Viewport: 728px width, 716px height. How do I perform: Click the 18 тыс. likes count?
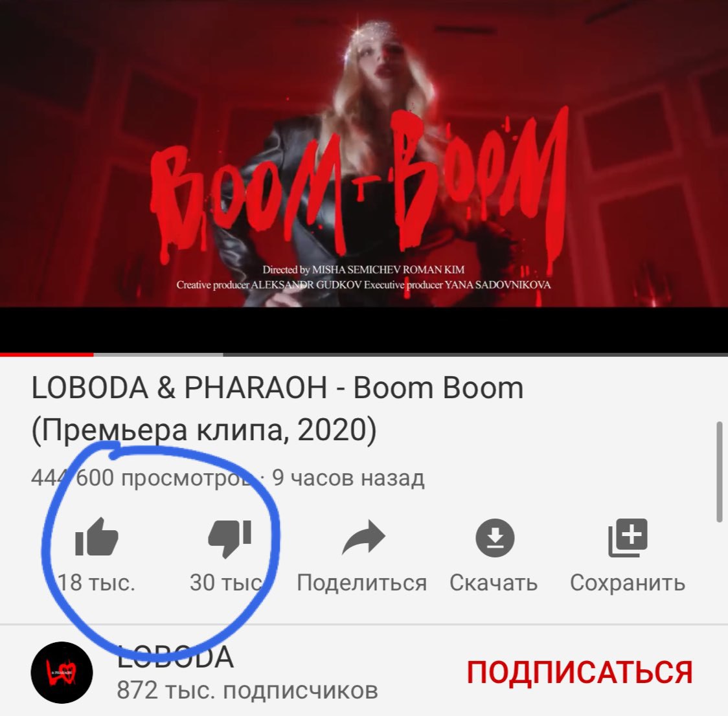tap(96, 583)
